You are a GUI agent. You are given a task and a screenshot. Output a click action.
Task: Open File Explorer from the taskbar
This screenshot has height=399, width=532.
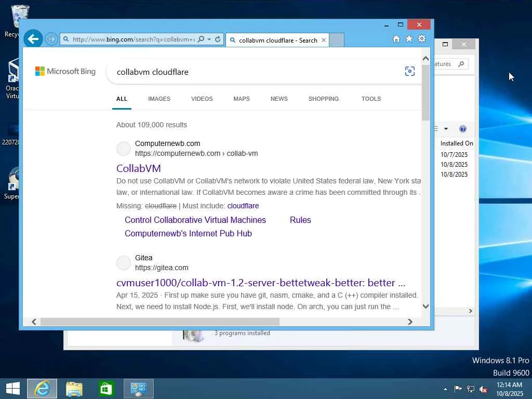pos(74,389)
